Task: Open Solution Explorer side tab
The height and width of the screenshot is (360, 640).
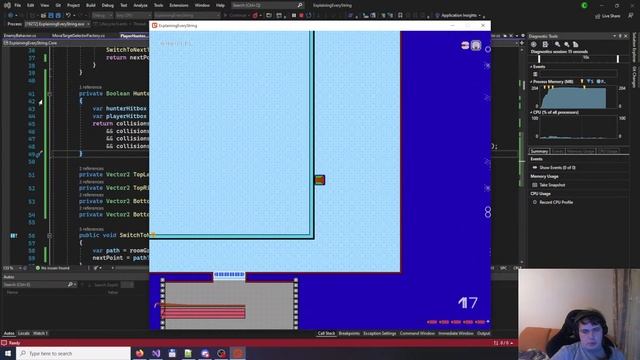Action: (634, 47)
